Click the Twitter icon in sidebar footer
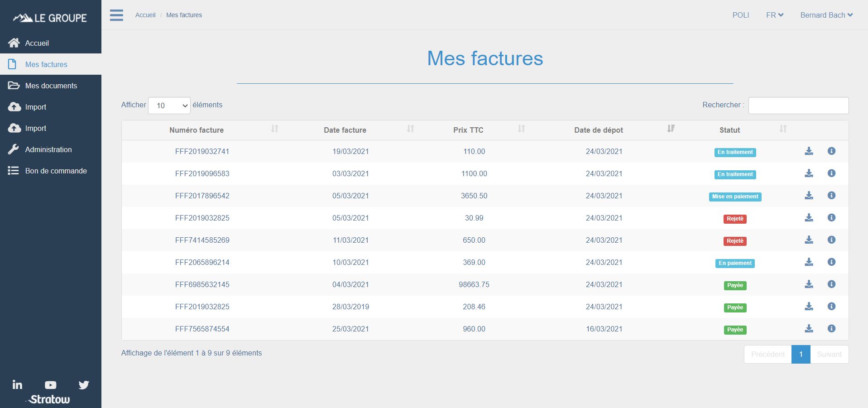The width and height of the screenshot is (868, 408). click(x=84, y=385)
